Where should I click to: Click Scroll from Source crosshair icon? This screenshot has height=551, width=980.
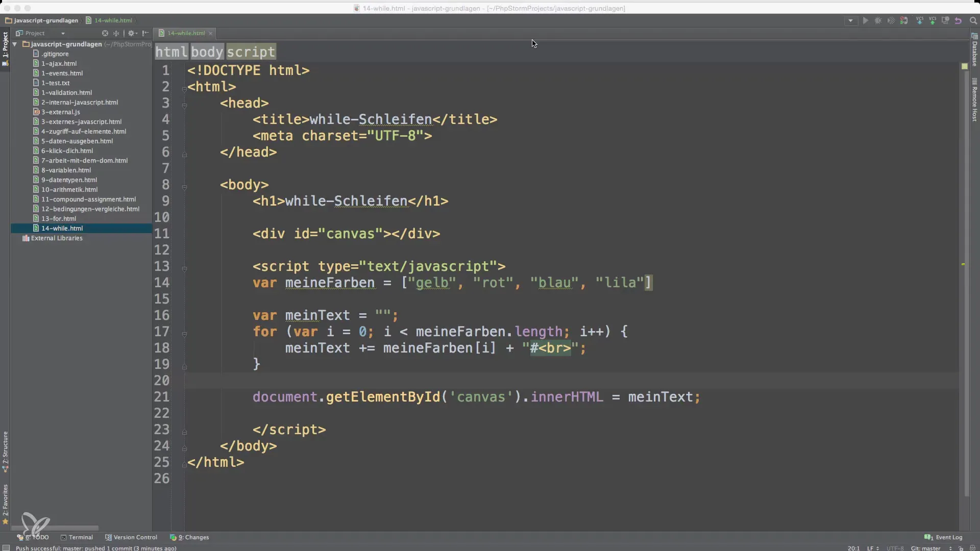[105, 33]
